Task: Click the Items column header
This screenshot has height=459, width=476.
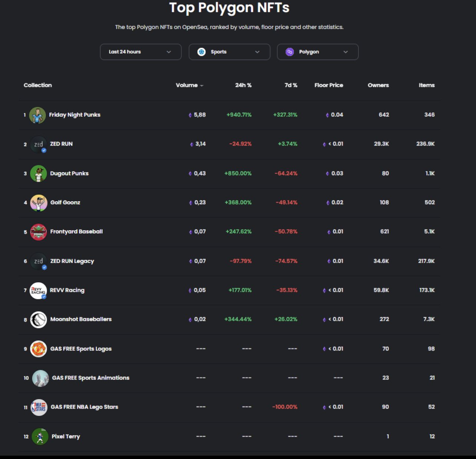Action: (427, 85)
